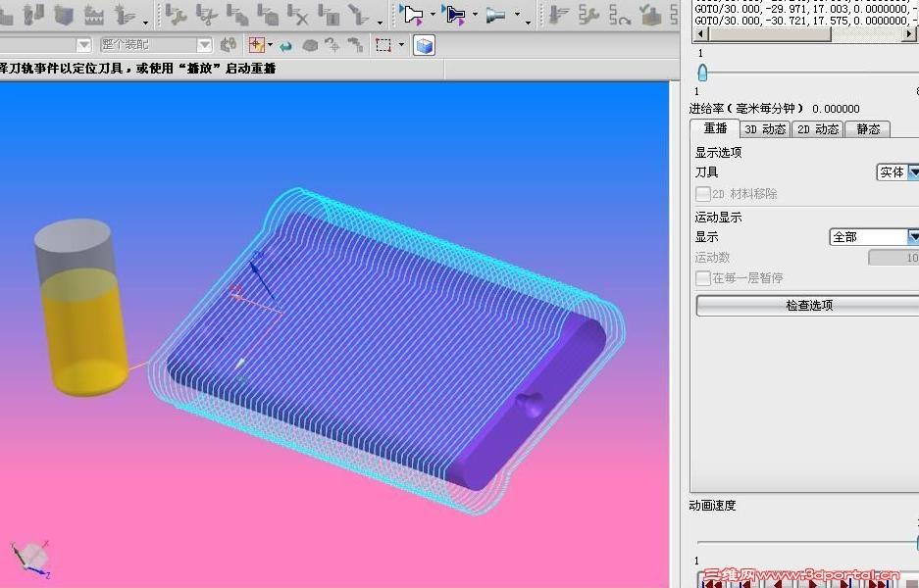The height and width of the screenshot is (588, 919).
Task: Click the copy object icon
Action: 236,15
